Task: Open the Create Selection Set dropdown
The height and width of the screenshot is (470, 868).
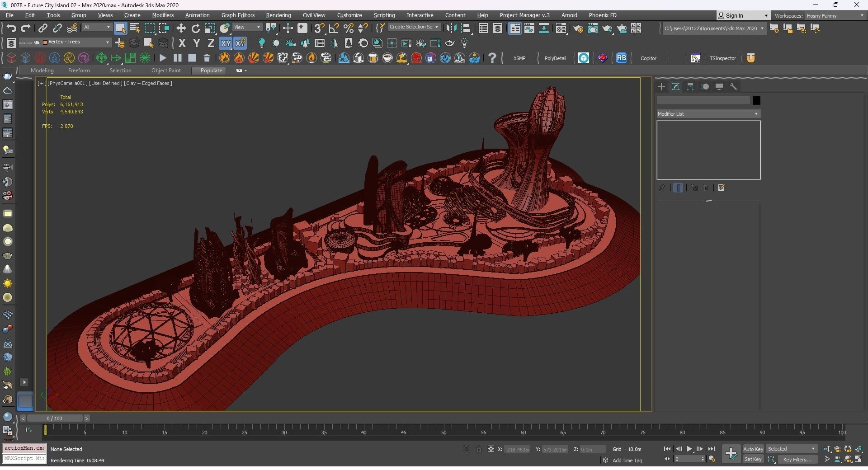Action: (x=414, y=27)
